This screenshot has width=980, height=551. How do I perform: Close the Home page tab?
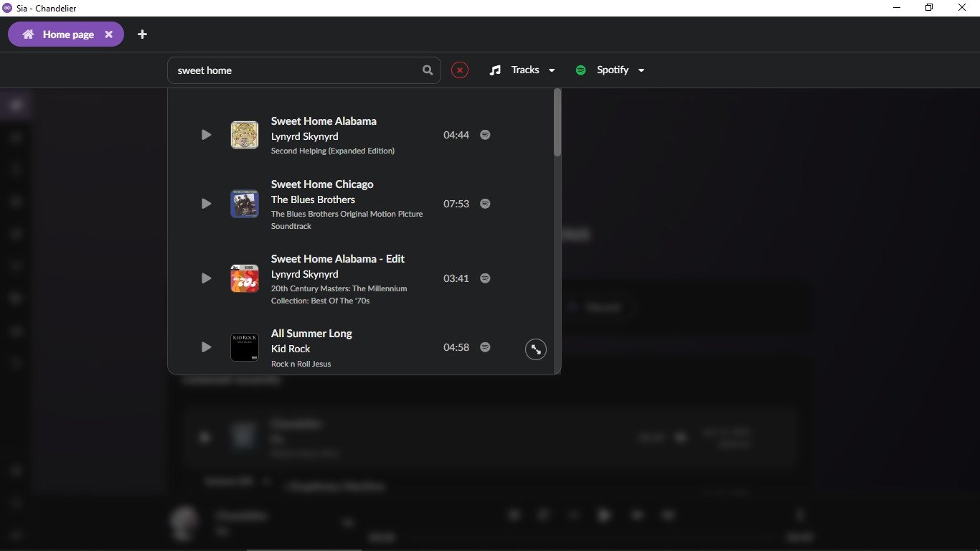coord(109,34)
